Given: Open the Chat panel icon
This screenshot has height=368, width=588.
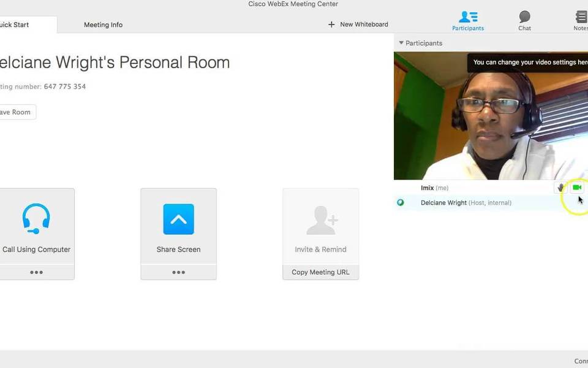Looking at the screenshot, I should [524, 17].
